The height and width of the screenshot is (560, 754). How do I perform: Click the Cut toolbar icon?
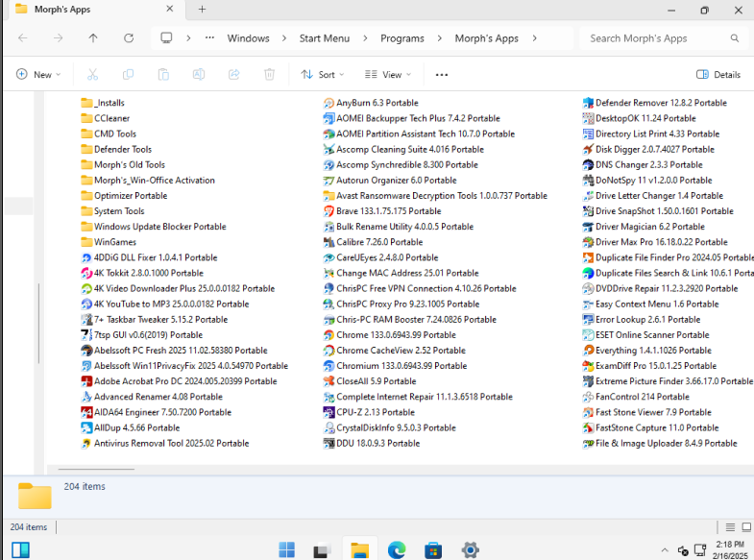click(92, 75)
